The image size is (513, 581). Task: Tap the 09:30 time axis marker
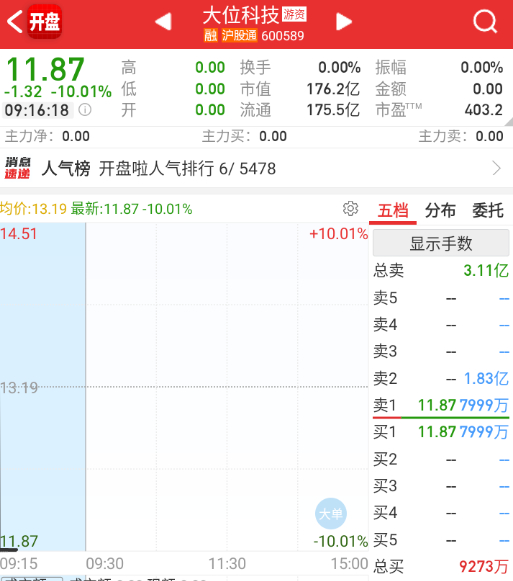point(105,564)
